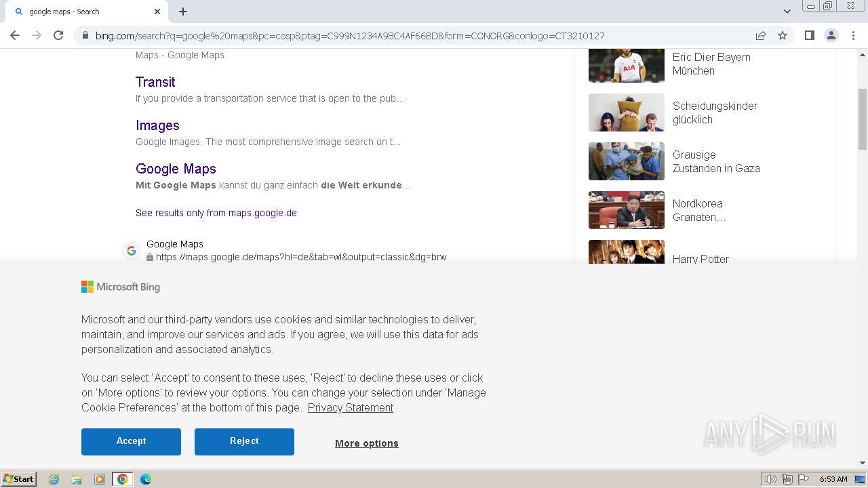The height and width of the screenshot is (488, 868).
Task: Open the maps.google.de result URL
Action: coord(301,257)
